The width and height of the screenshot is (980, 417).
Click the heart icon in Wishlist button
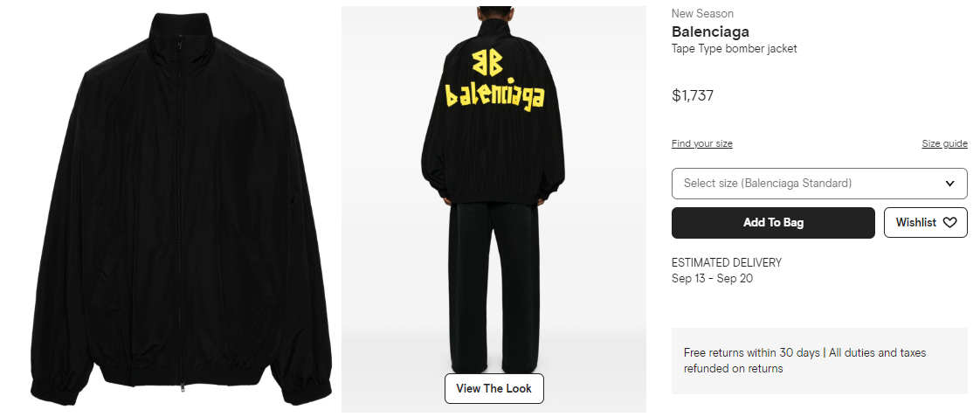point(950,223)
